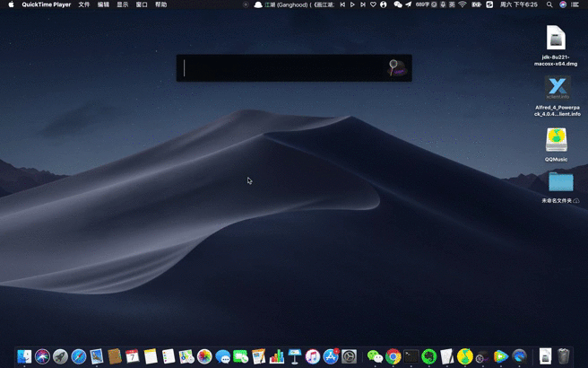Screen dimensions: 588x368
Task: Click dmg file stack in dock
Action: coord(545,356)
